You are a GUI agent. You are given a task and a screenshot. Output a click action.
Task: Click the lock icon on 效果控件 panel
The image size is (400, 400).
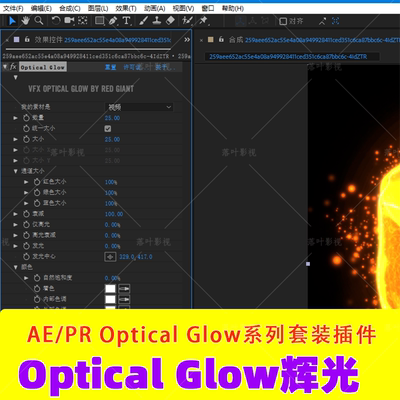pyautogui.click(x=27, y=40)
